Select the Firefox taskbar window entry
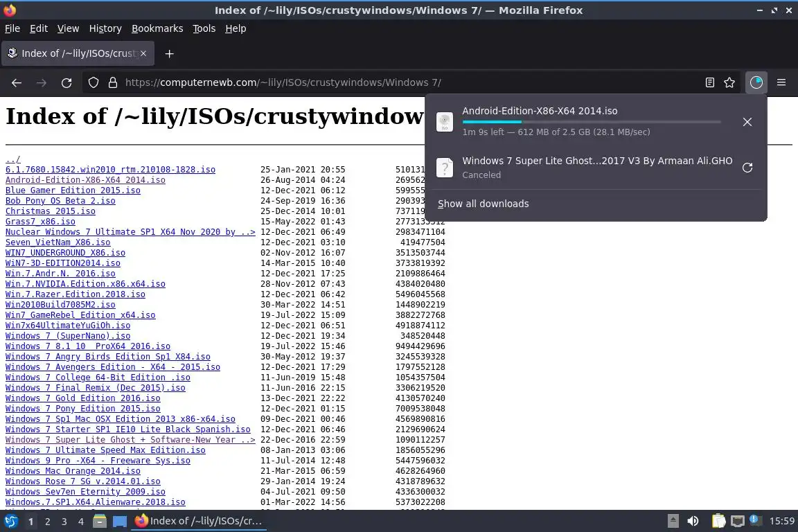 [199, 521]
